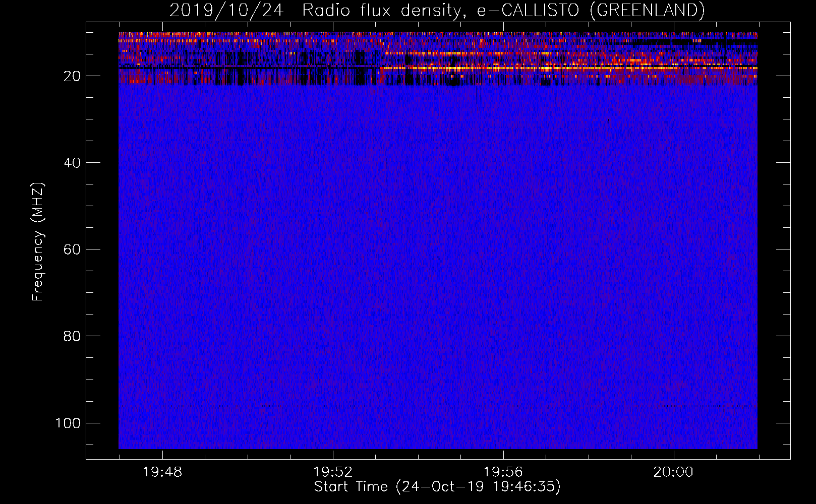Click the '100' frequency tick label
Image resolution: width=816 pixels, height=504 pixels.
(68, 423)
